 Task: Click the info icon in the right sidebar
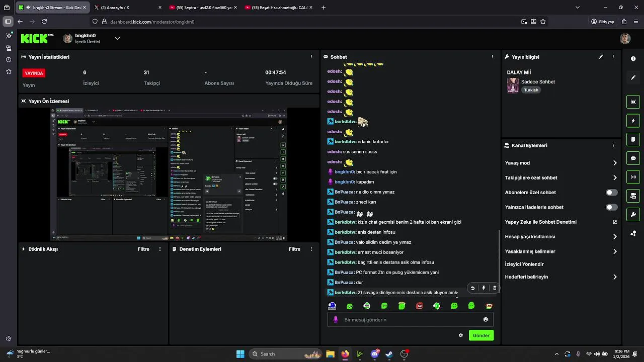point(633,59)
